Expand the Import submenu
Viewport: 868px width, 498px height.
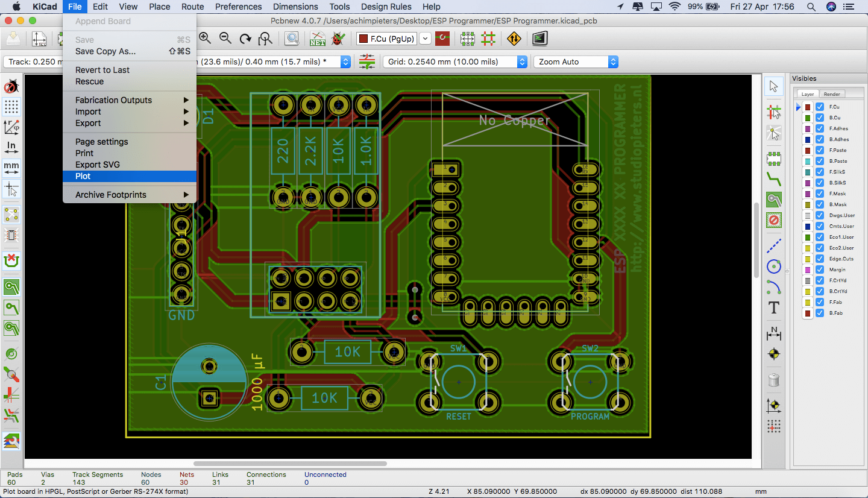point(130,112)
